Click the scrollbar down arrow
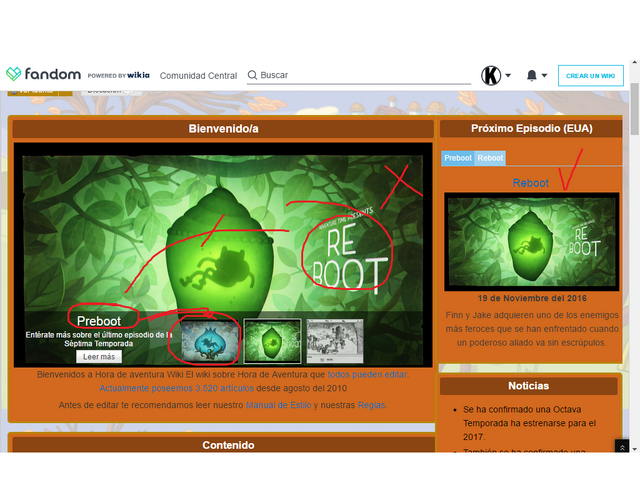The width and height of the screenshot is (640, 480). pos(634,449)
